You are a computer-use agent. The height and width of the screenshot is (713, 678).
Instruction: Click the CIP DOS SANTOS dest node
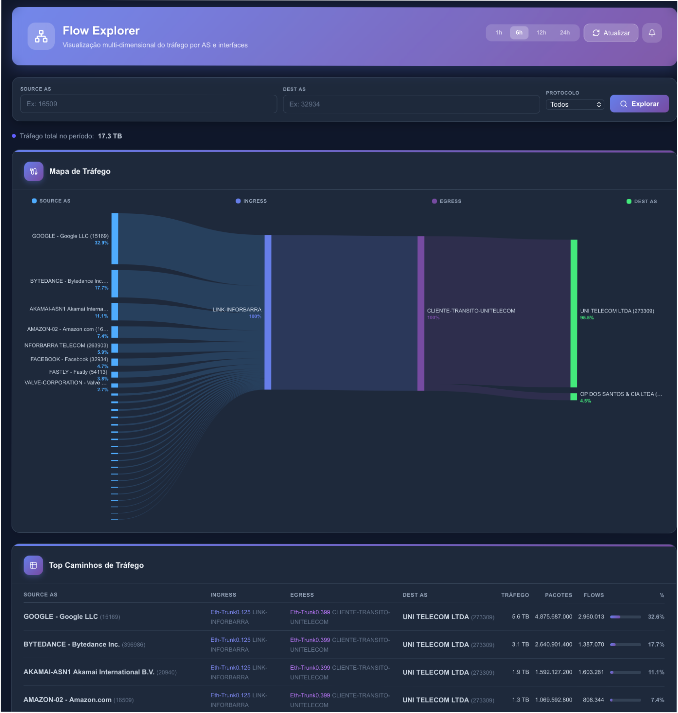[x=574, y=397]
